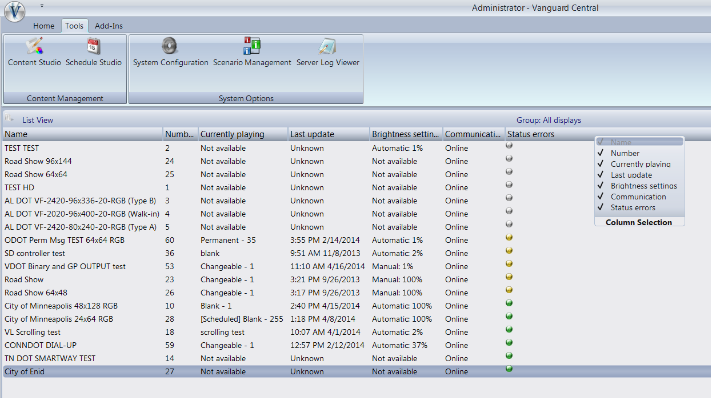Sort by Name column header
The height and width of the screenshot is (398, 711).
pyautogui.click(x=83, y=134)
